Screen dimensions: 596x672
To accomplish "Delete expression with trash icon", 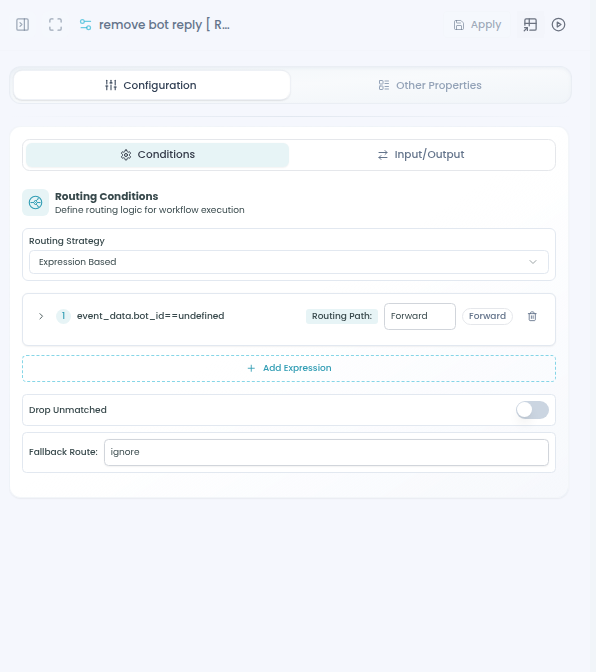I will pos(532,316).
